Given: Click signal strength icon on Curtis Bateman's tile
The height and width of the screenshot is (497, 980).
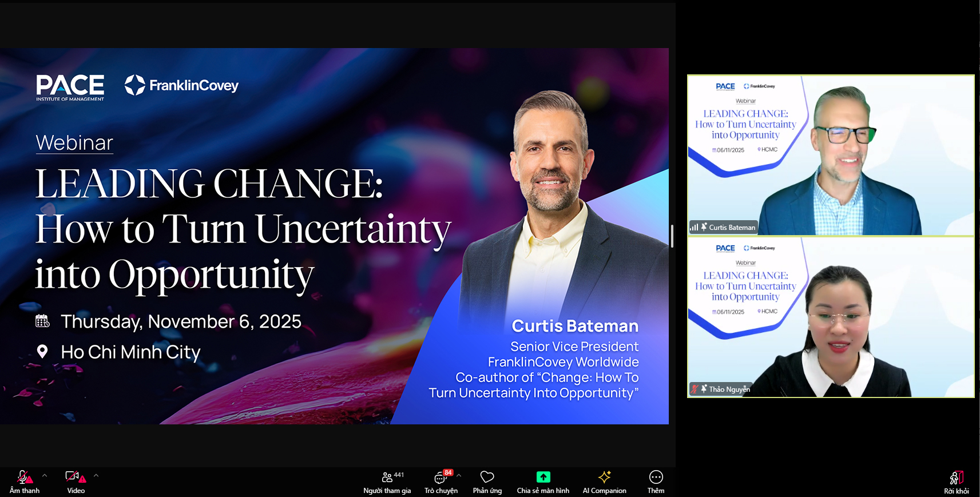Looking at the screenshot, I should point(694,227).
